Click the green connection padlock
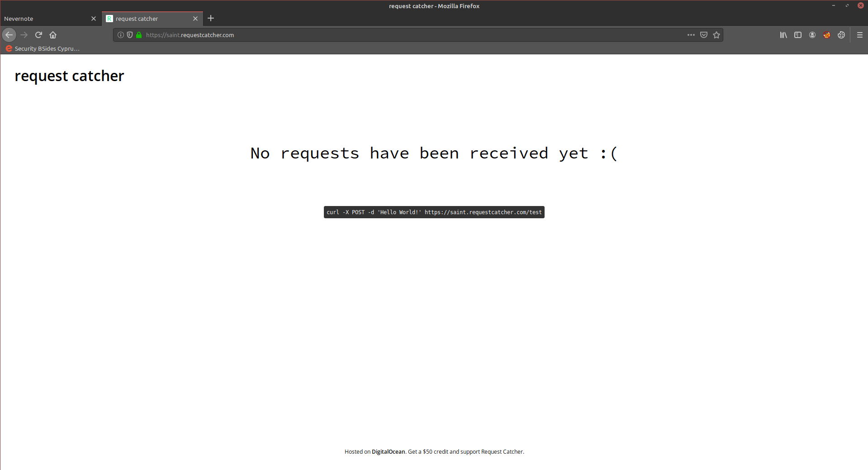Viewport: 868px width, 470px height. point(139,35)
